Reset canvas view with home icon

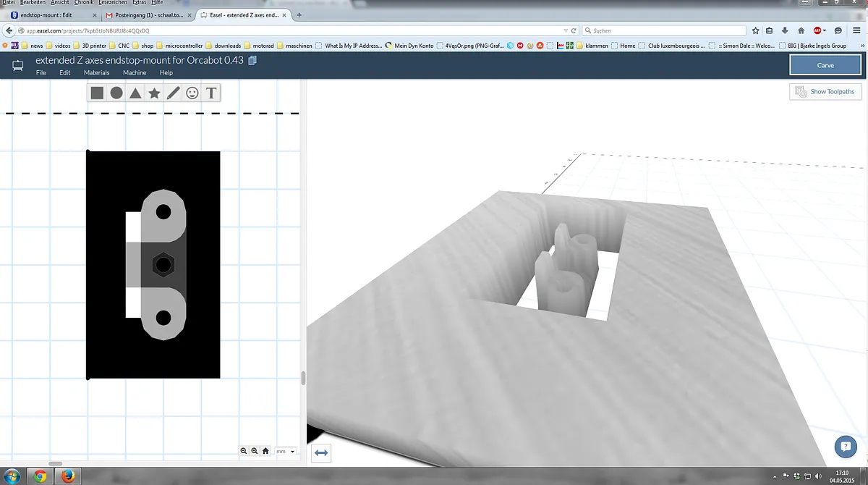pos(265,451)
